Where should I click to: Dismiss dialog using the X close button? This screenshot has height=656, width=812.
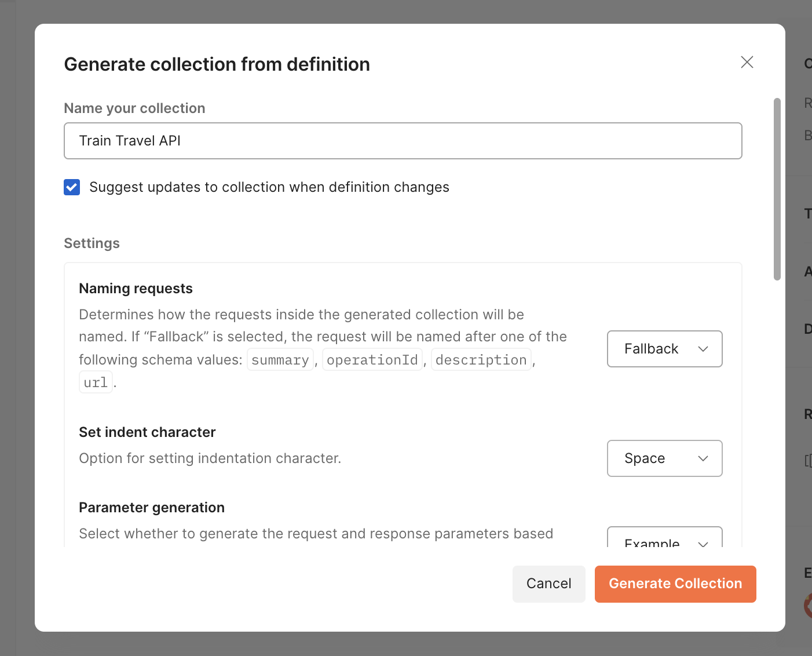[747, 62]
